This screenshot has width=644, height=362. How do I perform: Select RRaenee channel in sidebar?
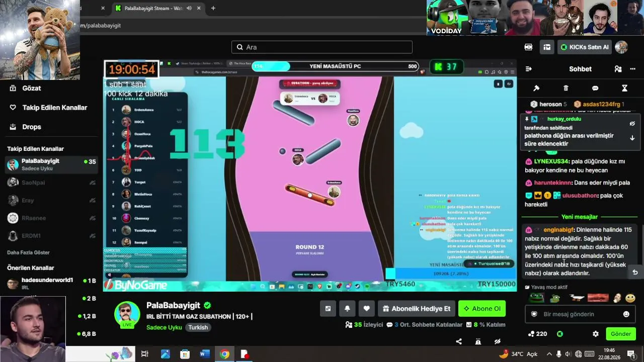pyautogui.click(x=50, y=218)
